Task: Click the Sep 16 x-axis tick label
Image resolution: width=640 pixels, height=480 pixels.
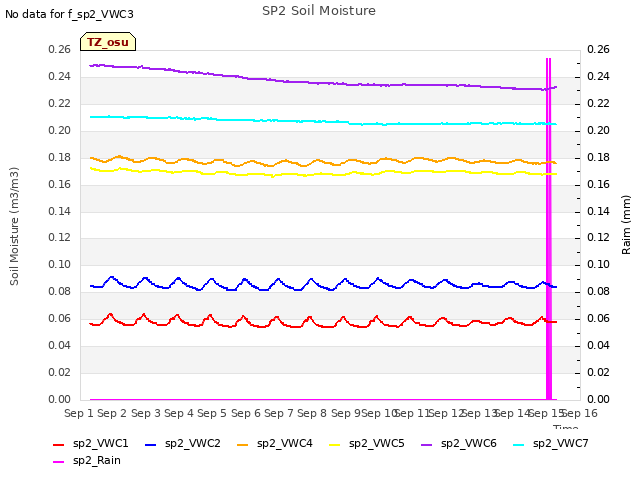Action: tap(580, 413)
